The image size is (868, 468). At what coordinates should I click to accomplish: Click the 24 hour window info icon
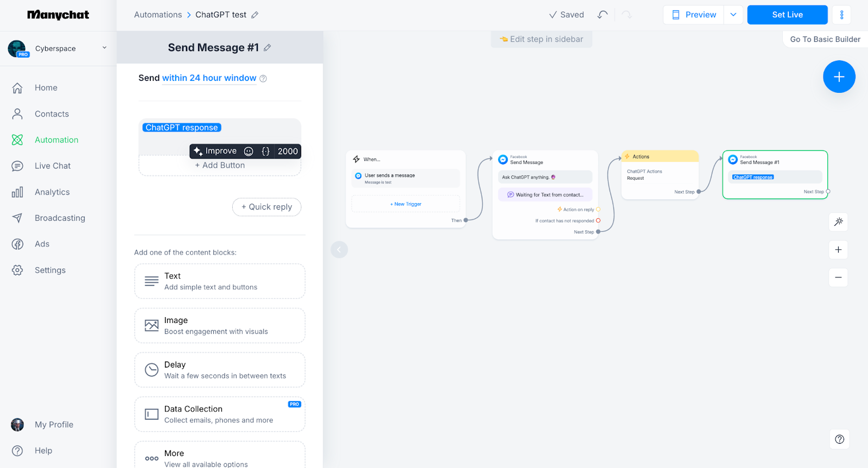point(263,78)
